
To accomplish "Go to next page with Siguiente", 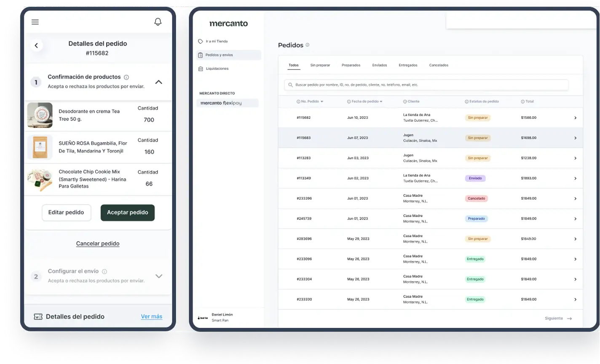I will (x=558, y=318).
